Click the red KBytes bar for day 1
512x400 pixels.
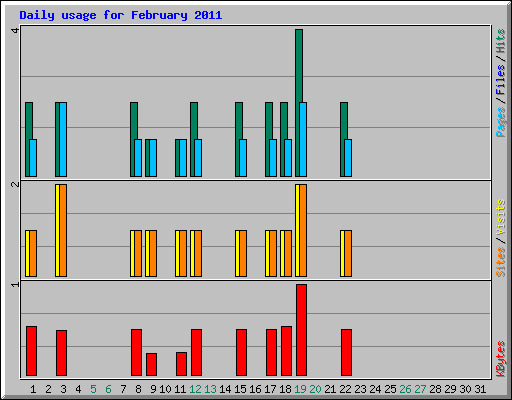point(31,351)
